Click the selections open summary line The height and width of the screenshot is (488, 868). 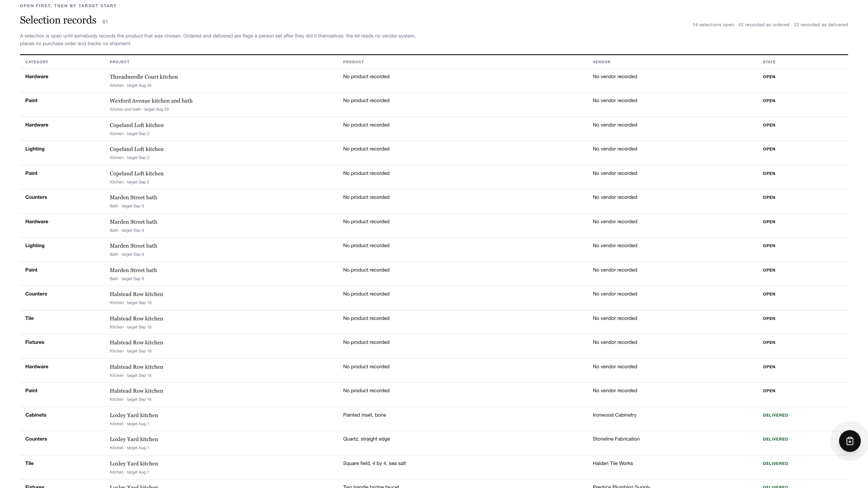click(770, 25)
